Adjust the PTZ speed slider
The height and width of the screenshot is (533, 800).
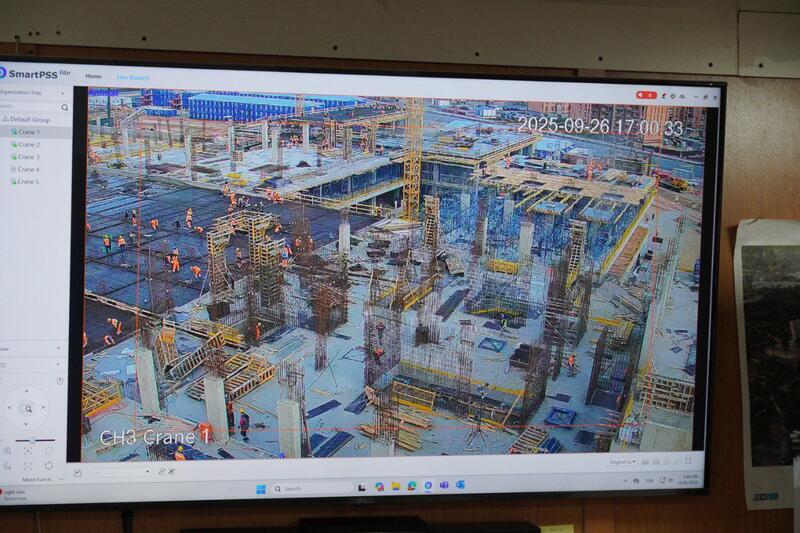(32, 440)
